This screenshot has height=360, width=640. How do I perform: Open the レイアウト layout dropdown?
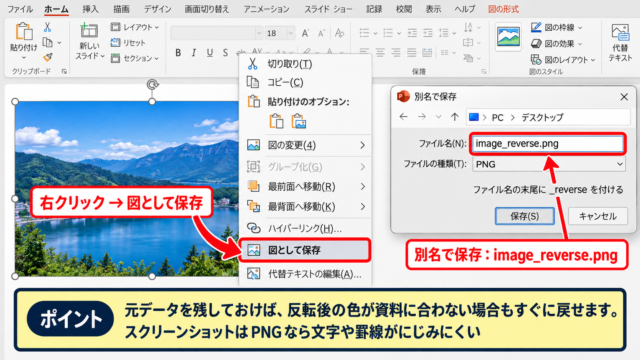pyautogui.click(x=135, y=27)
